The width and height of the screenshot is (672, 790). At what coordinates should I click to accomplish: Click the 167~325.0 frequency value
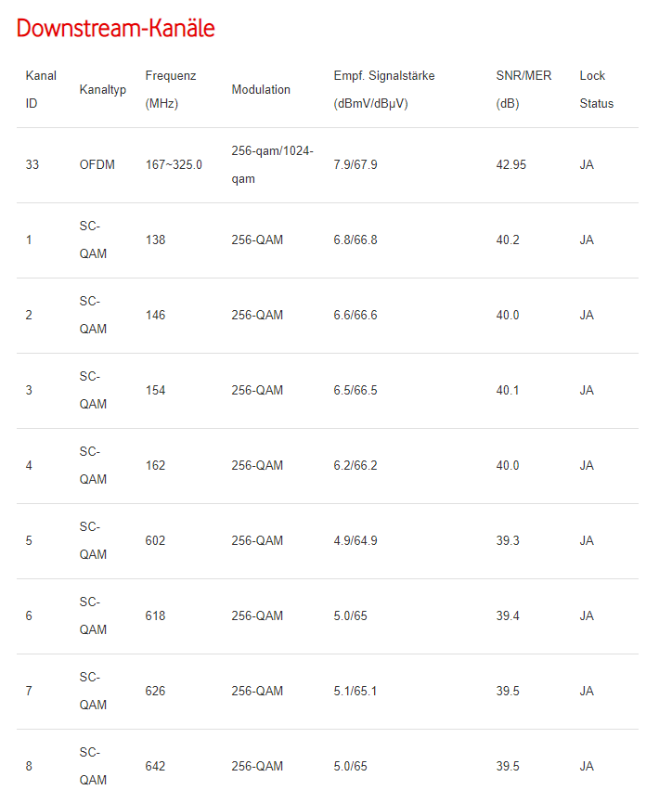pos(174,165)
